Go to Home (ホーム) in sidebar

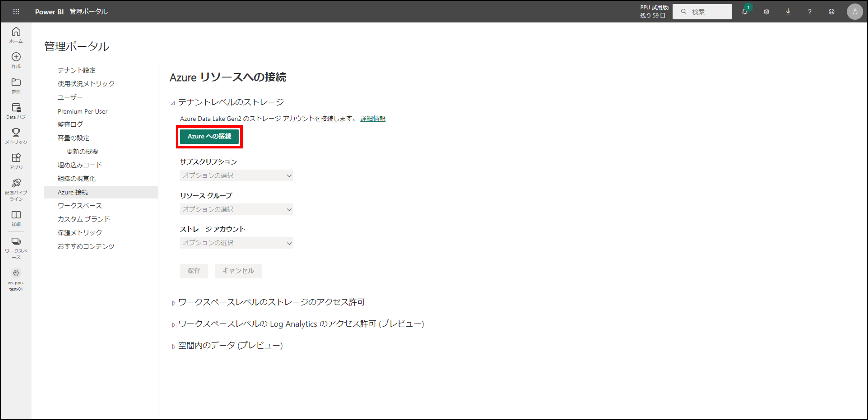pos(16,35)
